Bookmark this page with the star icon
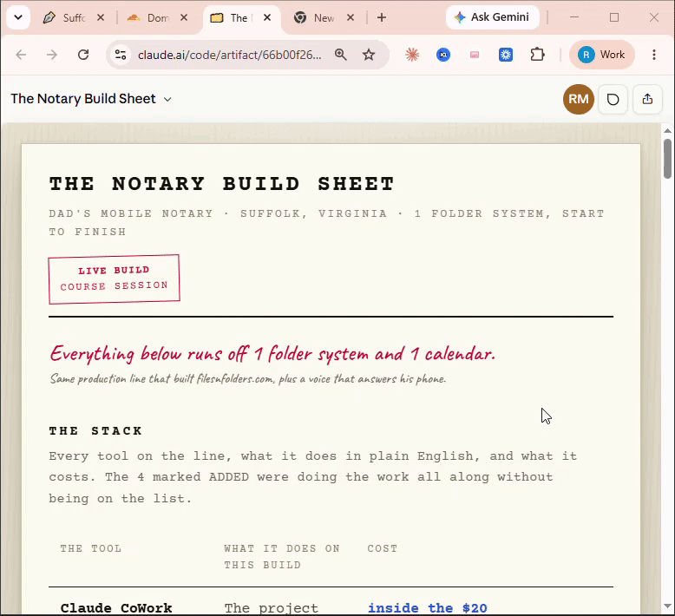The width and height of the screenshot is (675, 616). 369,55
